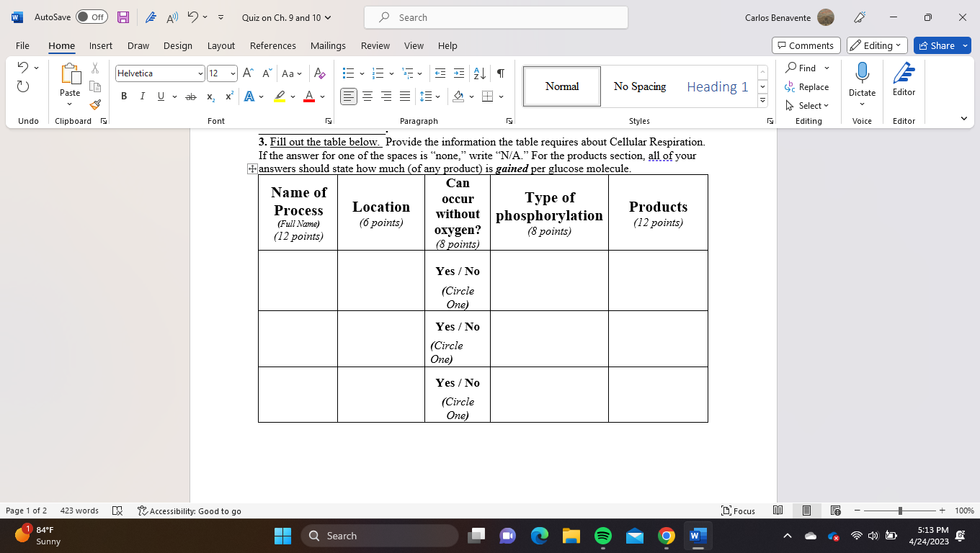Open the Editor proofing tool
This screenshot has width=980, height=553.
904,79
